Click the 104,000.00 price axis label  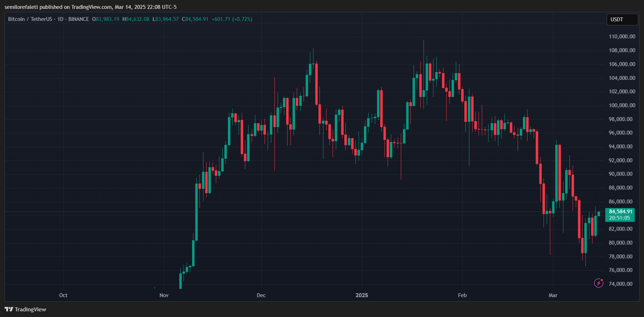(x=622, y=78)
